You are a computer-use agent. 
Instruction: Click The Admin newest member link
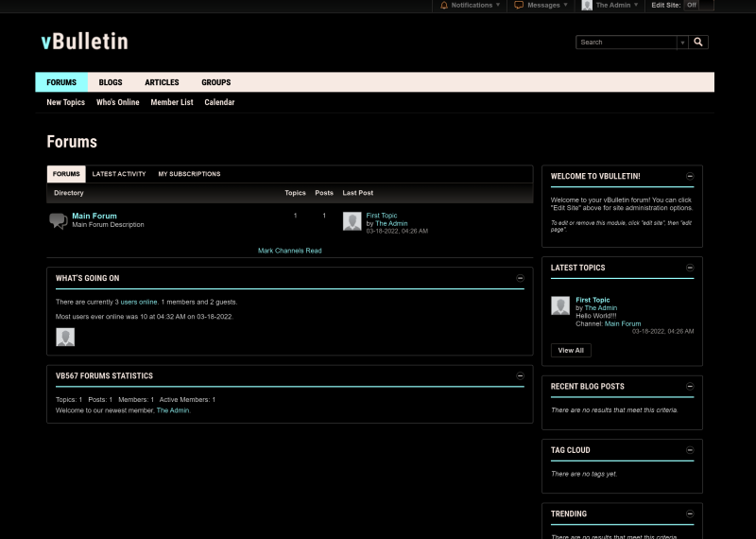(173, 410)
